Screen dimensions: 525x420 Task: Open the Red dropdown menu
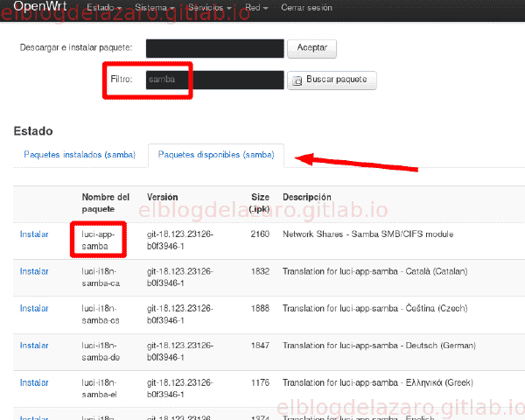coord(256,7)
